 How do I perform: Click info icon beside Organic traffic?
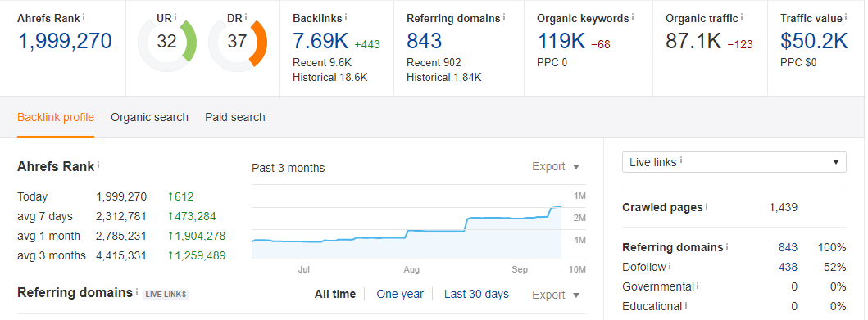(742, 16)
